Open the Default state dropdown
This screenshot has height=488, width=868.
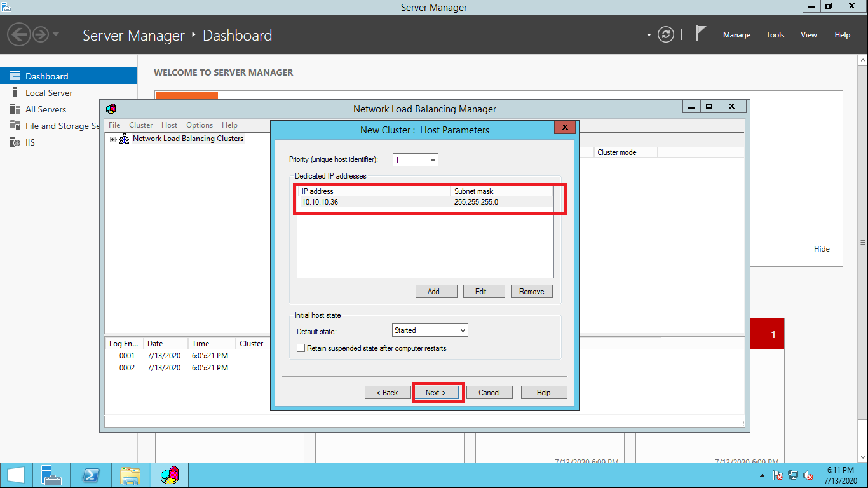(x=430, y=330)
